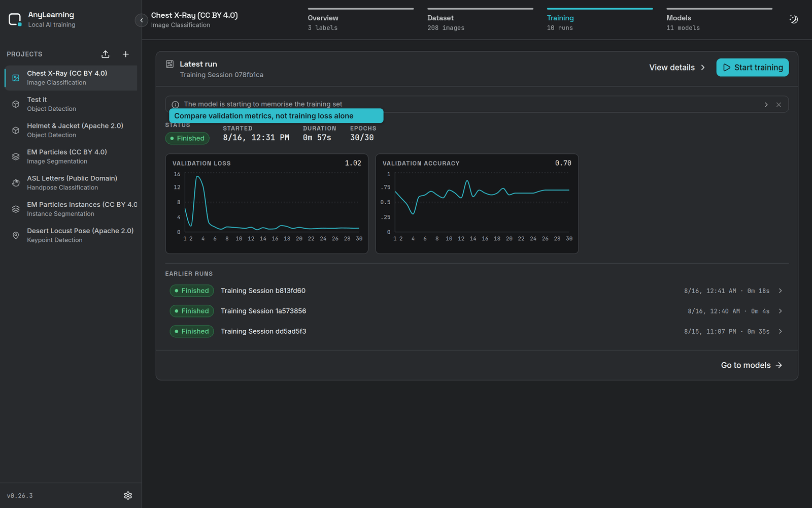Select EM Particles segmentation project

(x=71, y=156)
